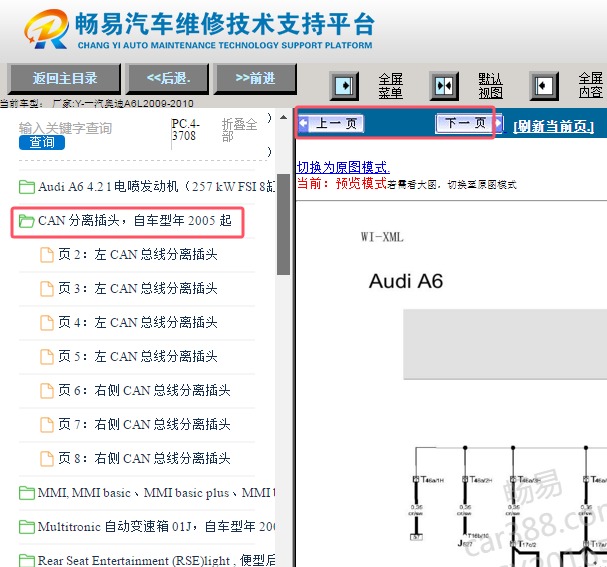Click the page icon beside 页 4
The image size is (607, 567).
[x=47, y=323]
